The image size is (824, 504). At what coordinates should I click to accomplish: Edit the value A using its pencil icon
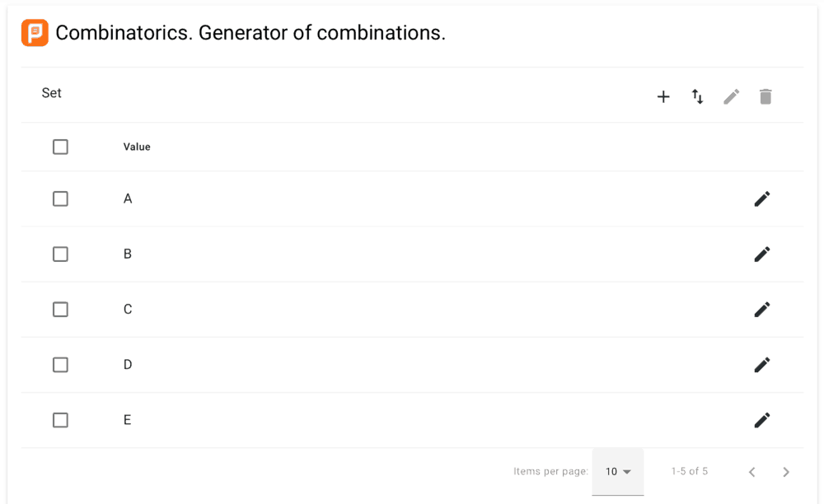pos(761,198)
